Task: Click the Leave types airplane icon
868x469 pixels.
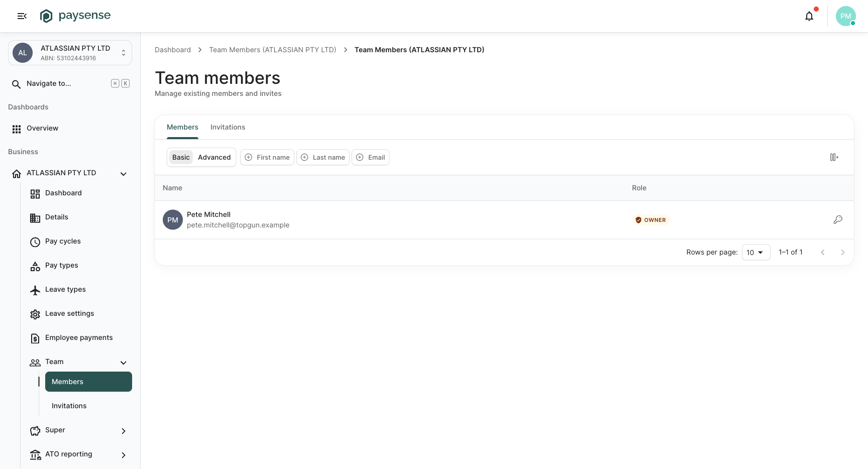Action: click(35, 290)
